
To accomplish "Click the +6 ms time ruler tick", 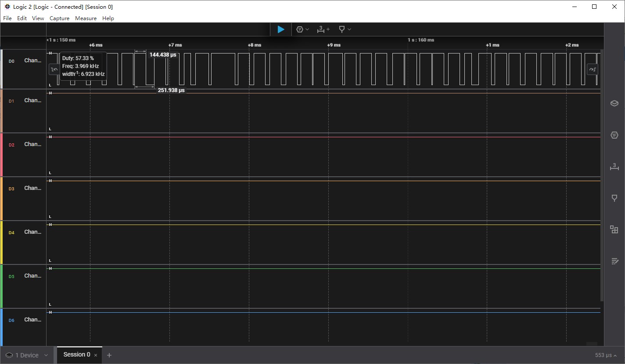I will coord(96,45).
